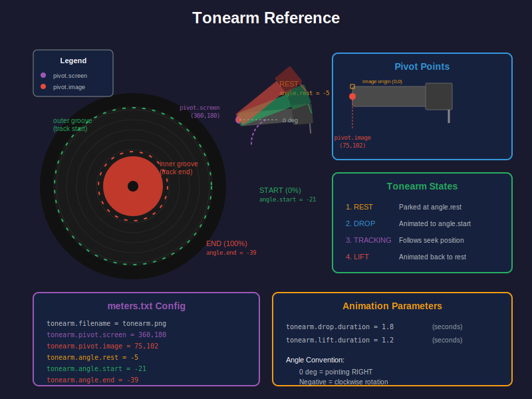The width and height of the screenshot is (532, 399).
Task: Click the black spindle hole at the record center
Action: click(133, 186)
